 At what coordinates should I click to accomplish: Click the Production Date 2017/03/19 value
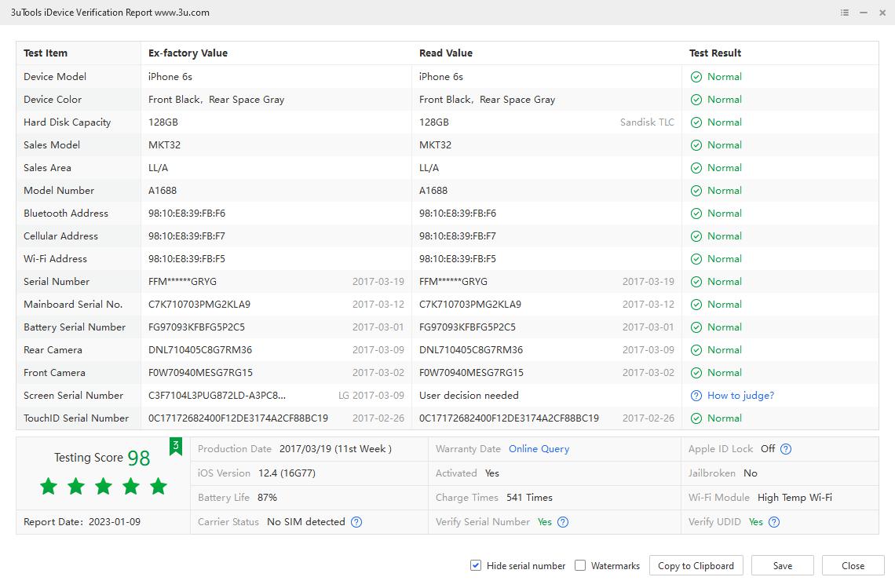tap(335, 449)
